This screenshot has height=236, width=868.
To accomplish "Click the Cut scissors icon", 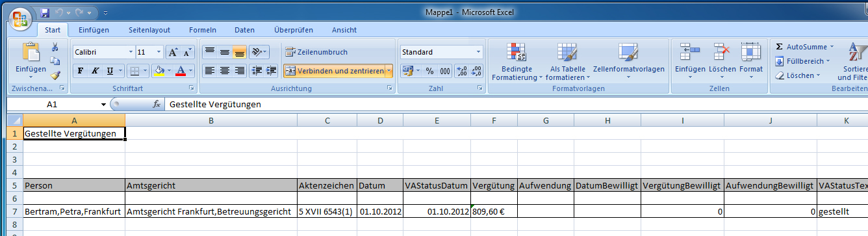I will pos(55,47).
